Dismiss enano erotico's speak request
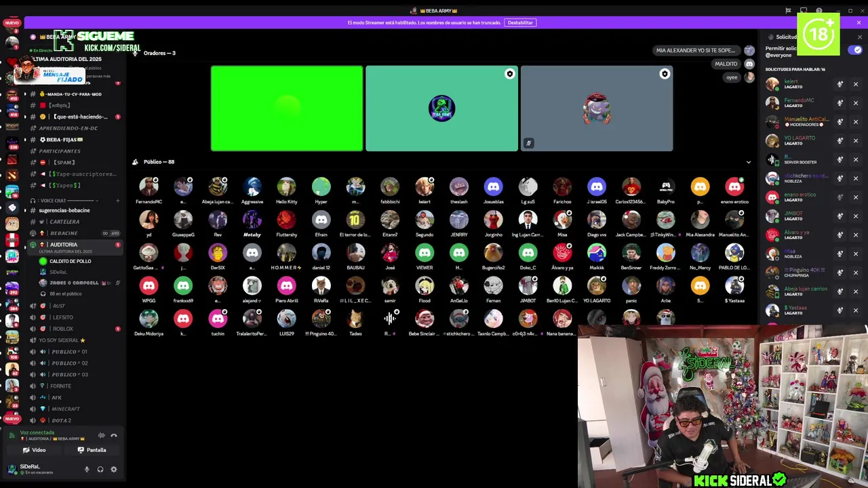 [x=856, y=197]
